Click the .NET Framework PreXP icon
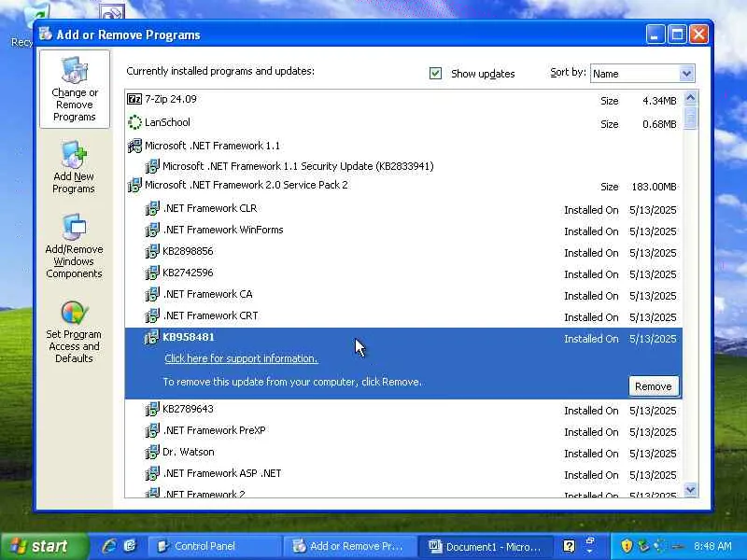 152,430
